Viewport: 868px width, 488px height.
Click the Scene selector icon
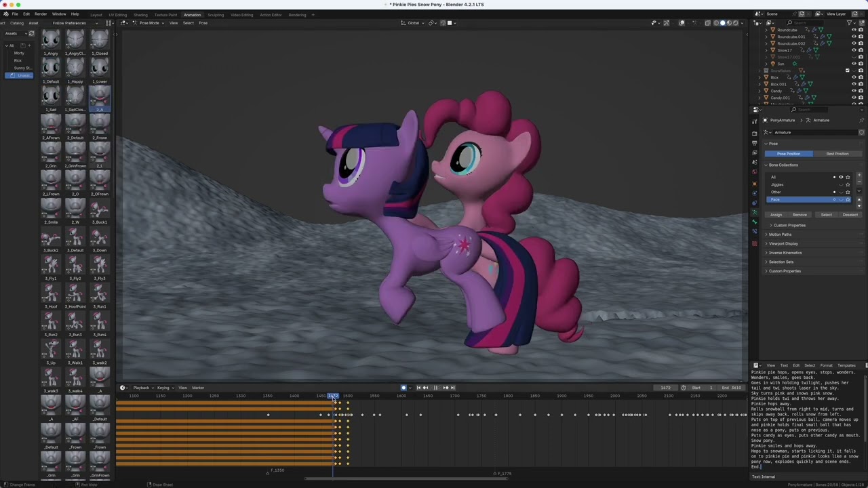click(759, 14)
